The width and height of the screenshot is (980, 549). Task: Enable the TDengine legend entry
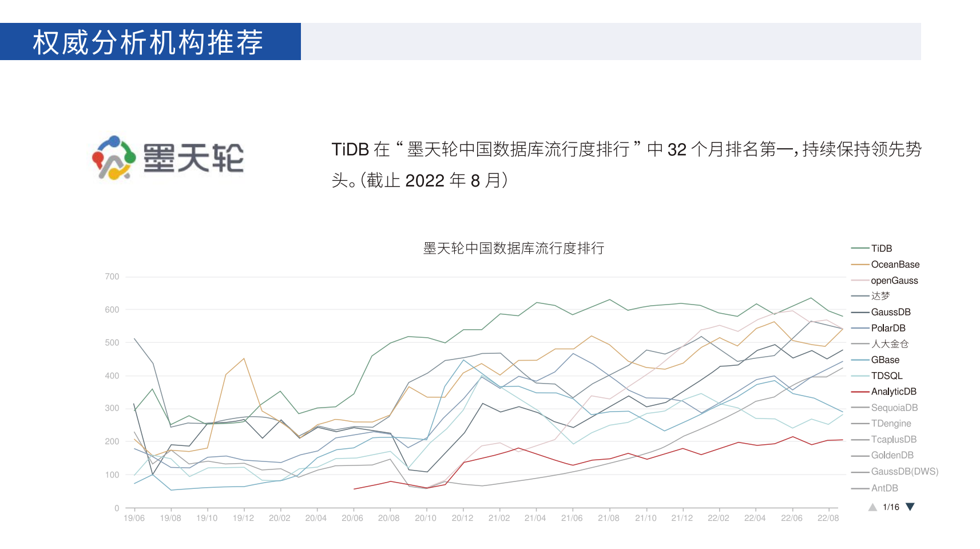pyautogui.click(x=882, y=424)
